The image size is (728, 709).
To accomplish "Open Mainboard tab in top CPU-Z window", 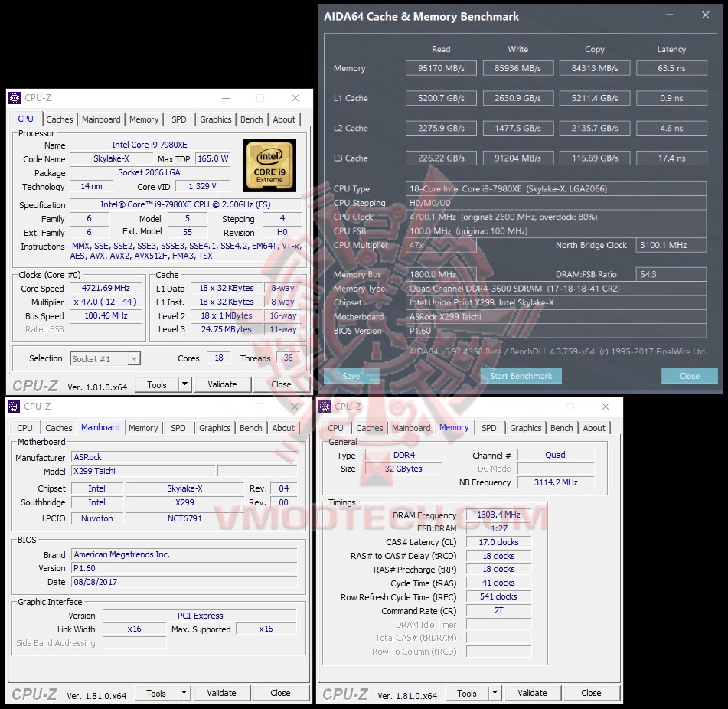I will (x=101, y=119).
